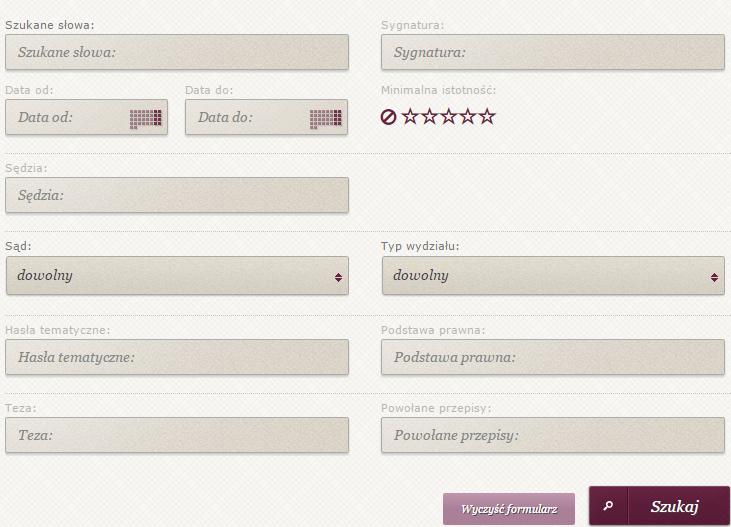Open the Typ wydziału dropdown list
The width and height of the screenshot is (731, 527).
(x=553, y=276)
